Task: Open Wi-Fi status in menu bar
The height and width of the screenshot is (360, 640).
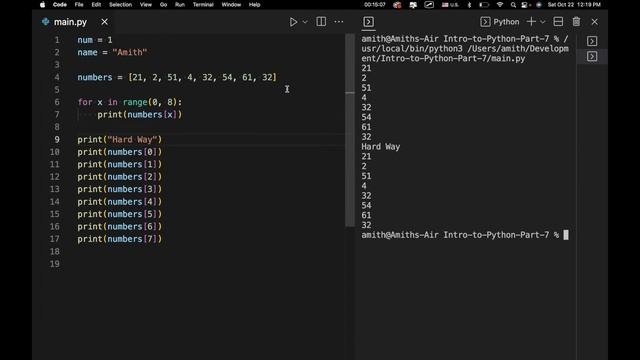Action: 500,4
